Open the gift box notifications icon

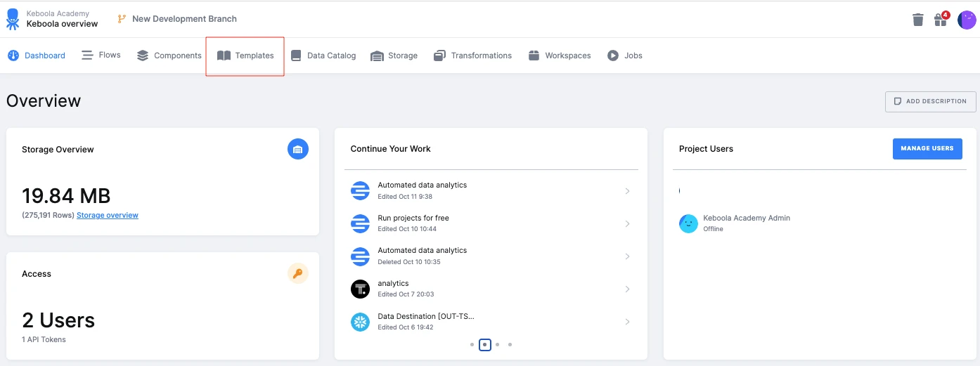(x=941, y=19)
